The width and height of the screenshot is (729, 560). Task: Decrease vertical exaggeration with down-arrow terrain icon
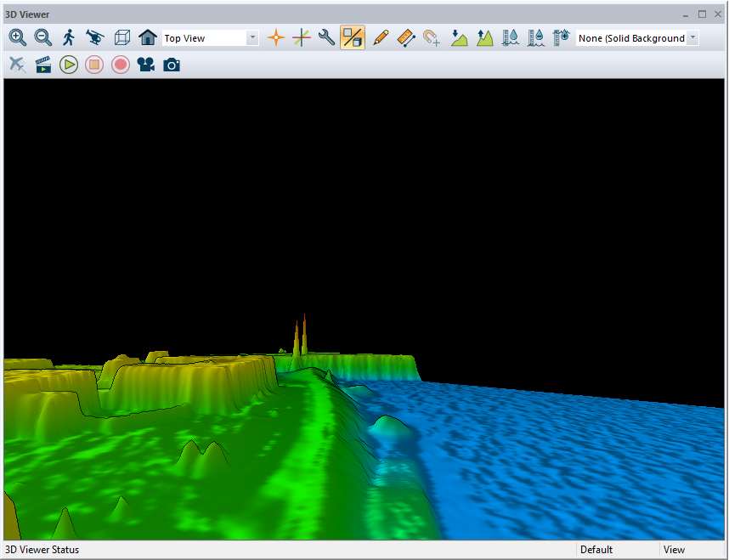click(x=460, y=37)
